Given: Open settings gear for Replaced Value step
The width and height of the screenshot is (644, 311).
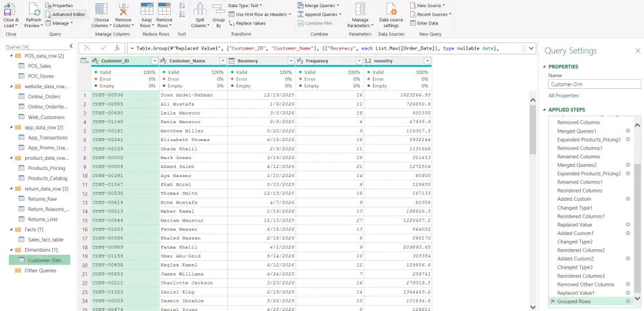Looking at the screenshot, I should pyautogui.click(x=627, y=225).
